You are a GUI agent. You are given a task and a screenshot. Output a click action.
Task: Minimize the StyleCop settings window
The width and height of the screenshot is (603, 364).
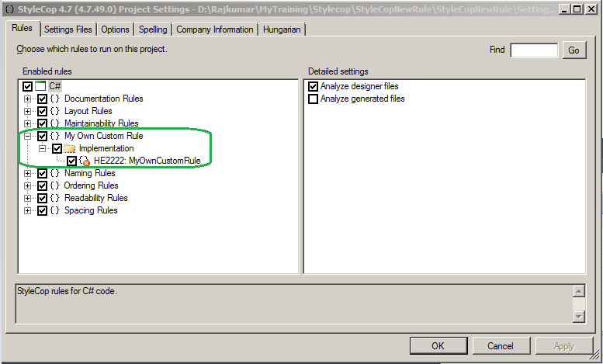coord(564,9)
